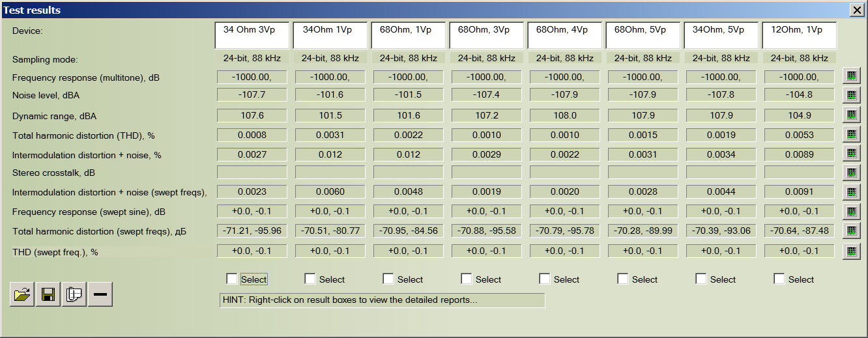
Task: Open graph for Frequency response (swept sine) row
Action: [851, 212]
